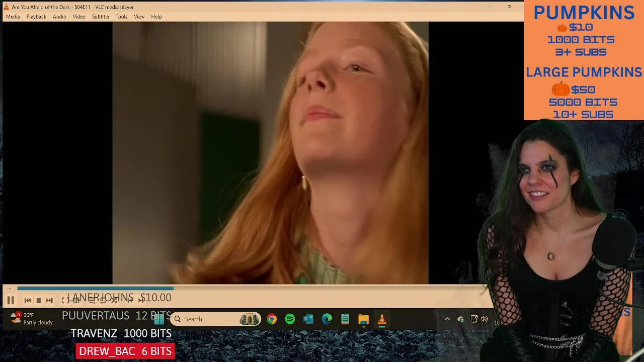Expand hidden system tray icons
Image resolution: width=644 pixels, height=362 pixels.
(x=447, y=319)
